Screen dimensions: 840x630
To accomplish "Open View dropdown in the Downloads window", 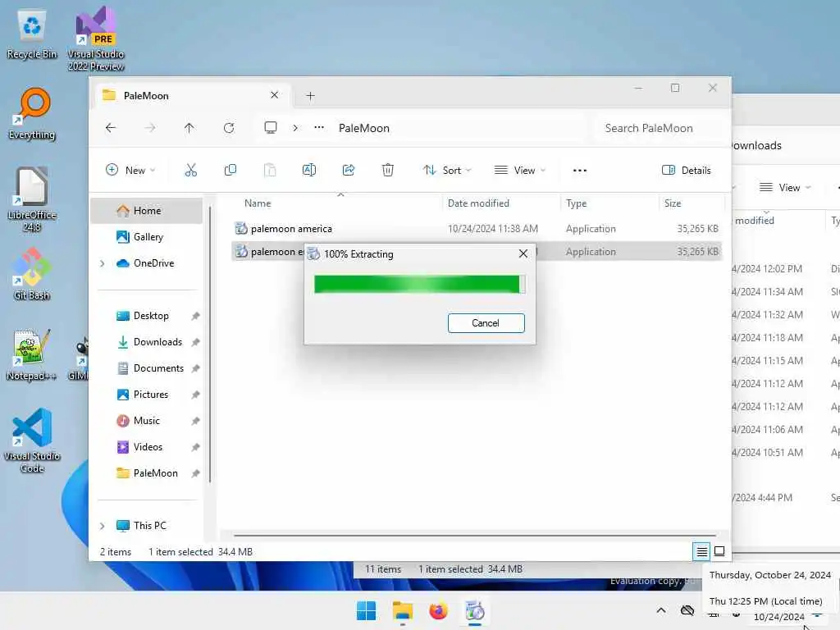I will tap(785, 188).
